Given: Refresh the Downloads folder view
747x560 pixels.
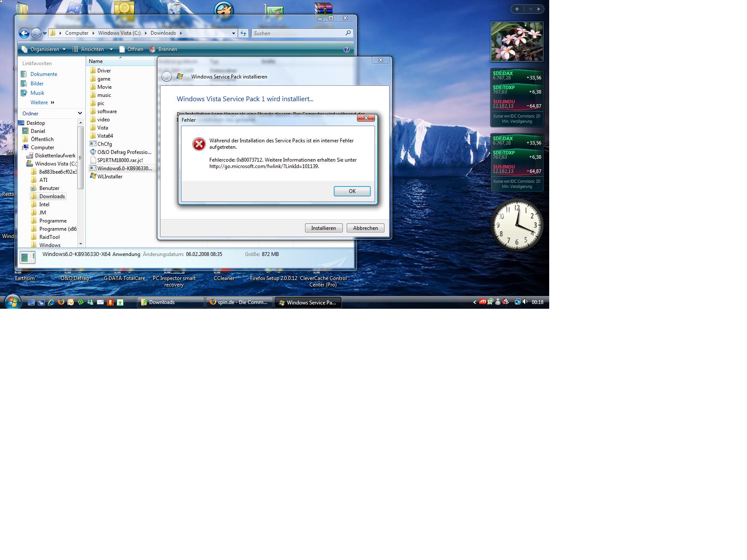Looking at the screenshot, I should click(x=243, y=33).
